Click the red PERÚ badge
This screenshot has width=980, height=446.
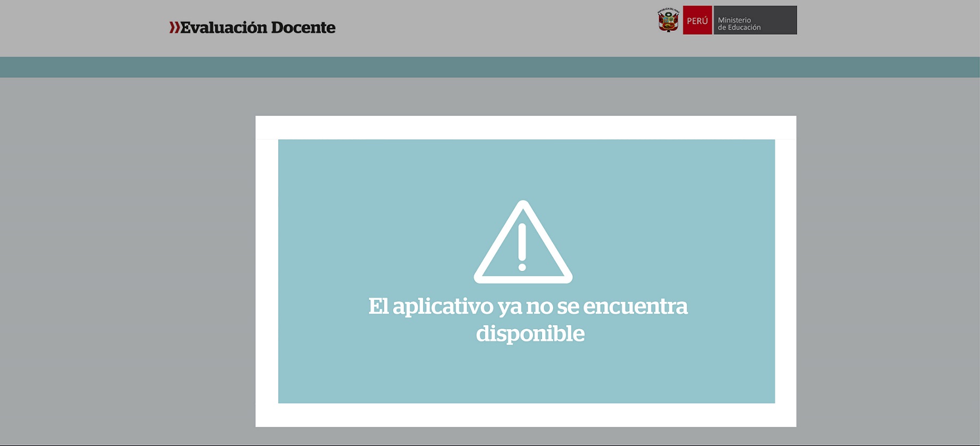pyautogui.click(x=697, y=20)
